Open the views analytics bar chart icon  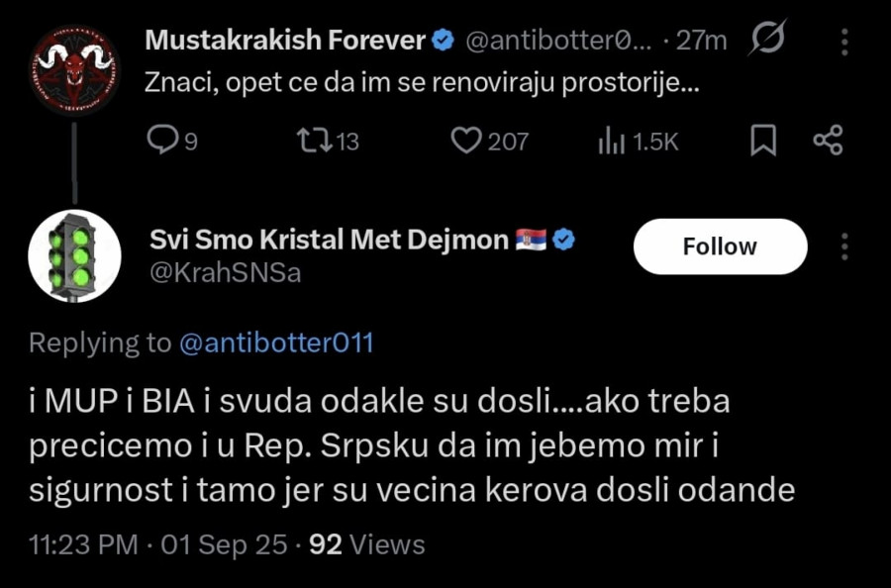coord(611,142)
